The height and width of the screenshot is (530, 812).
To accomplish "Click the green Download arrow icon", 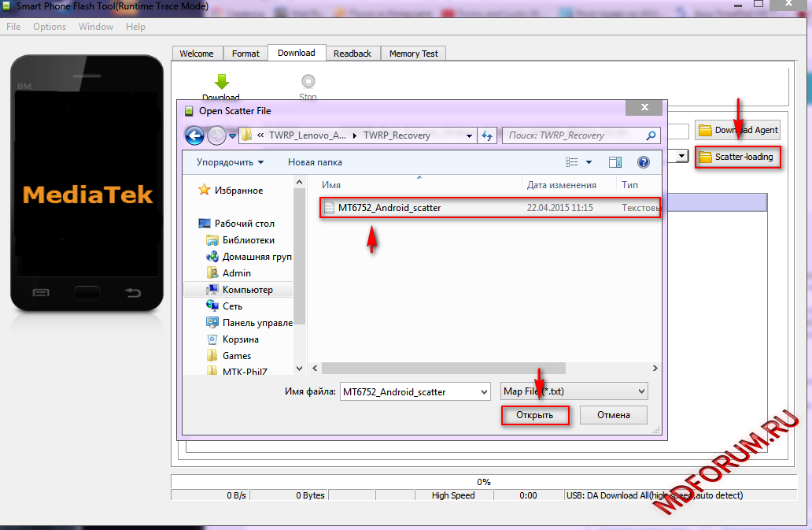I will (221, 81).
